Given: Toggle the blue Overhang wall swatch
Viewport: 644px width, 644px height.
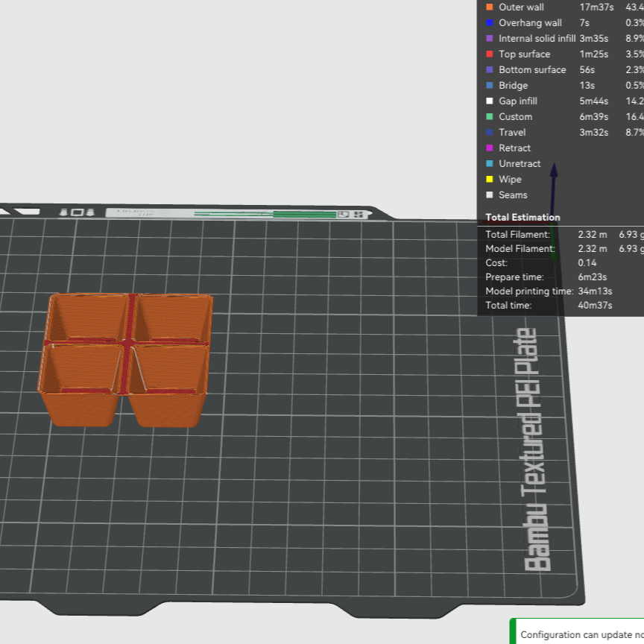Looking at the screenshot, I should (489, 22).
